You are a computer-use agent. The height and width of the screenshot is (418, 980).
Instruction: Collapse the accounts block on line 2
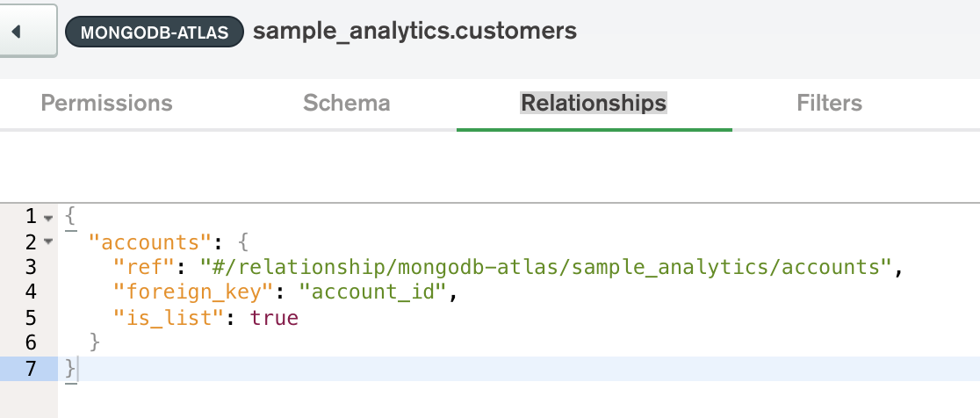[x=49, y=241]
